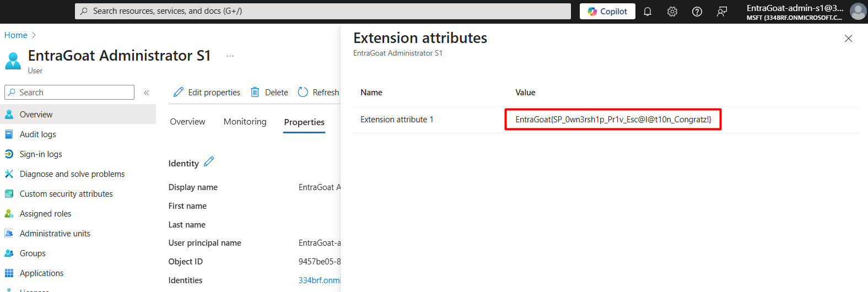Select Overview in the left menu

click(78, 115)
